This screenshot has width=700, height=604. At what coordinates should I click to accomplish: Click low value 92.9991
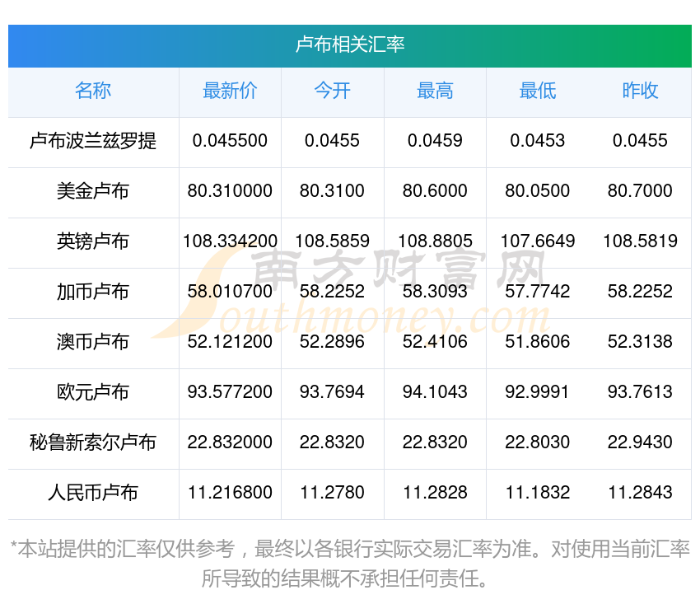tap(538, 392)
